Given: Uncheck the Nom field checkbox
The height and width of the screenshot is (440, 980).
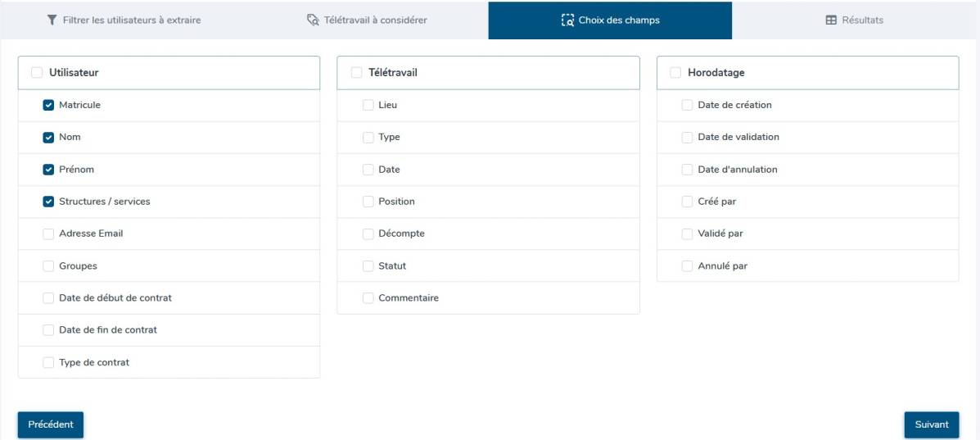Looking at the screenshot, I should pos(48,138).
